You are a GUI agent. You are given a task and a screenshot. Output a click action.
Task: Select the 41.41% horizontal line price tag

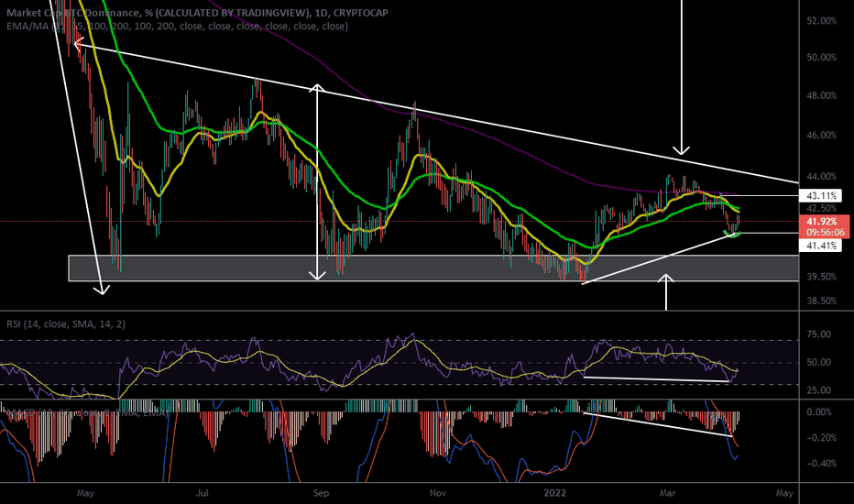(821, 246)
